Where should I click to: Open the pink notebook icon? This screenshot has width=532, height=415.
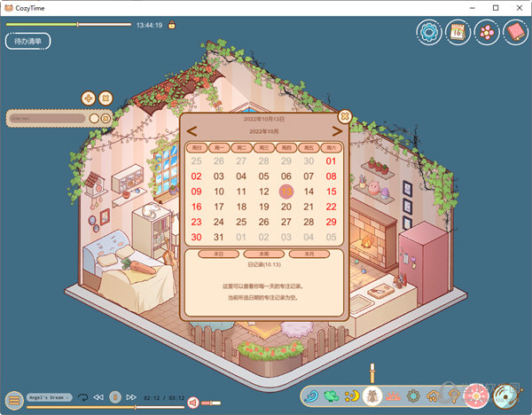pos(513,33)
